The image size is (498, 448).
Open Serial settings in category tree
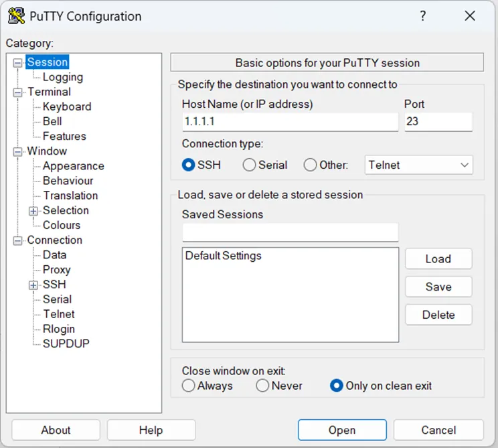57,299
